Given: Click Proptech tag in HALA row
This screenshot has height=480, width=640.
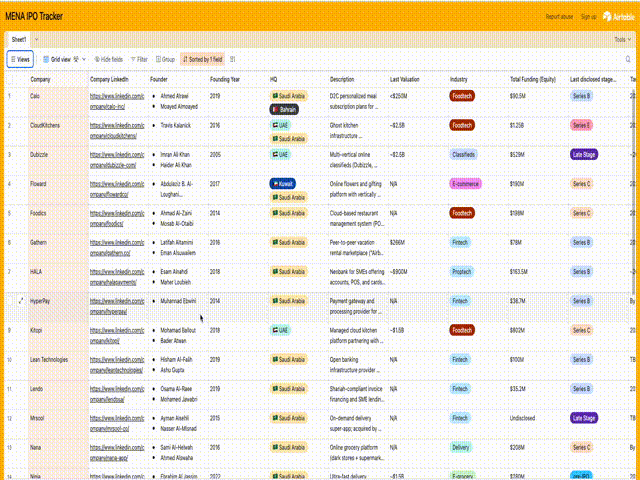Looking at the screenshot, I should click(461, 271).
